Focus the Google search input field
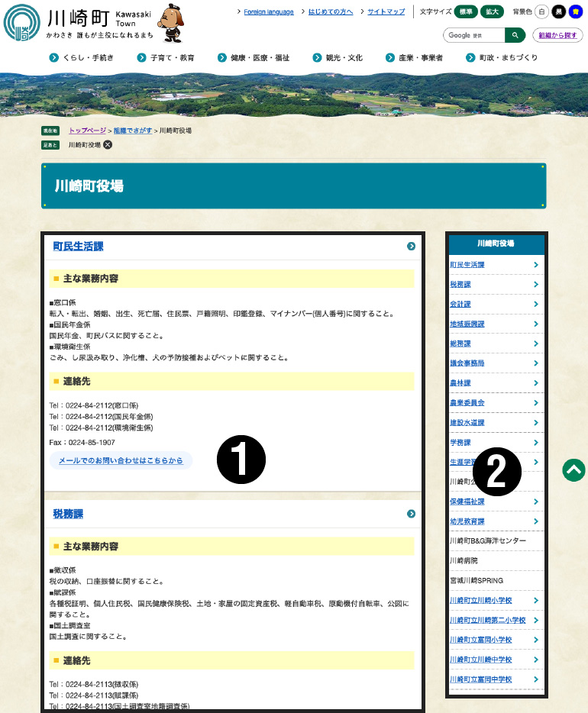 point(474,35)
